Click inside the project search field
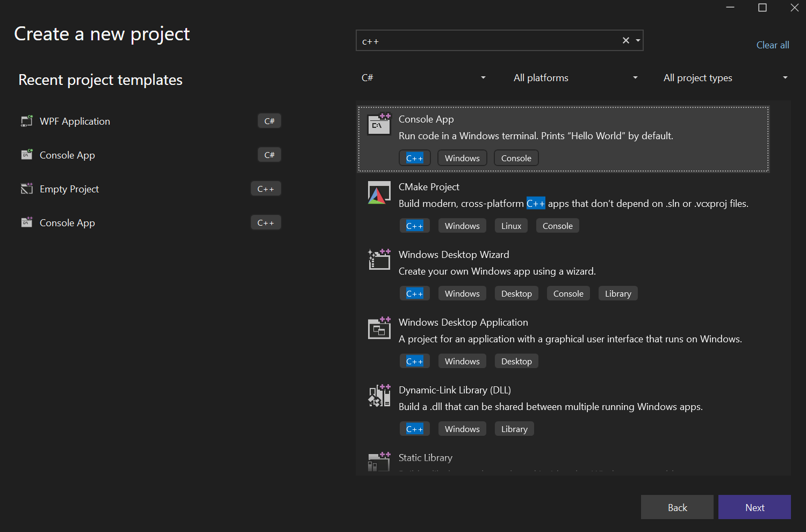This screenshot has height=532, width=806. click(x=484, y=40)
